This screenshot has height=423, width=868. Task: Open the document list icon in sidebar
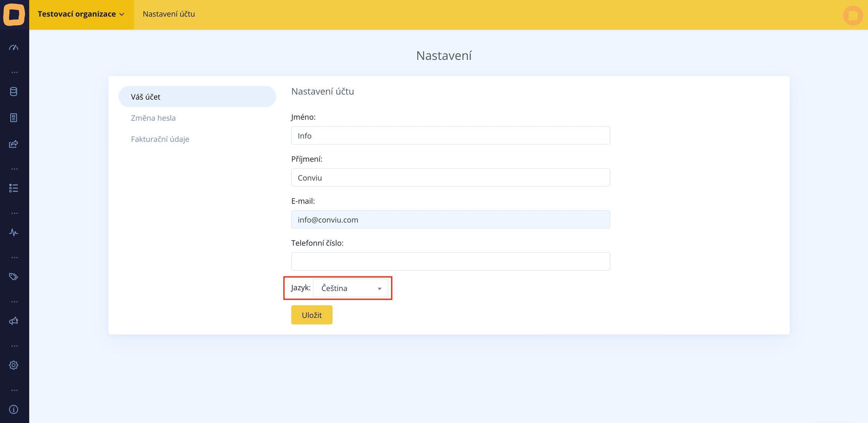coord(14,118)
